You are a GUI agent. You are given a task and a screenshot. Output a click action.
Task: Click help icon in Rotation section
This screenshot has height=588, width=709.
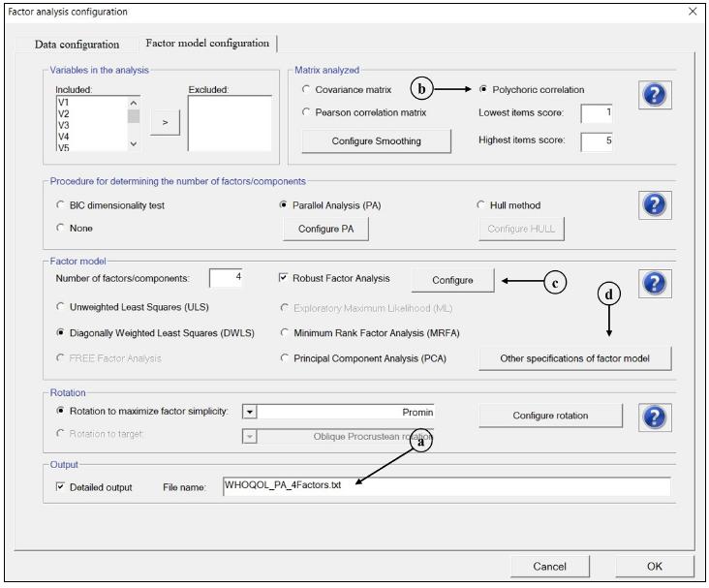point(658,418)
